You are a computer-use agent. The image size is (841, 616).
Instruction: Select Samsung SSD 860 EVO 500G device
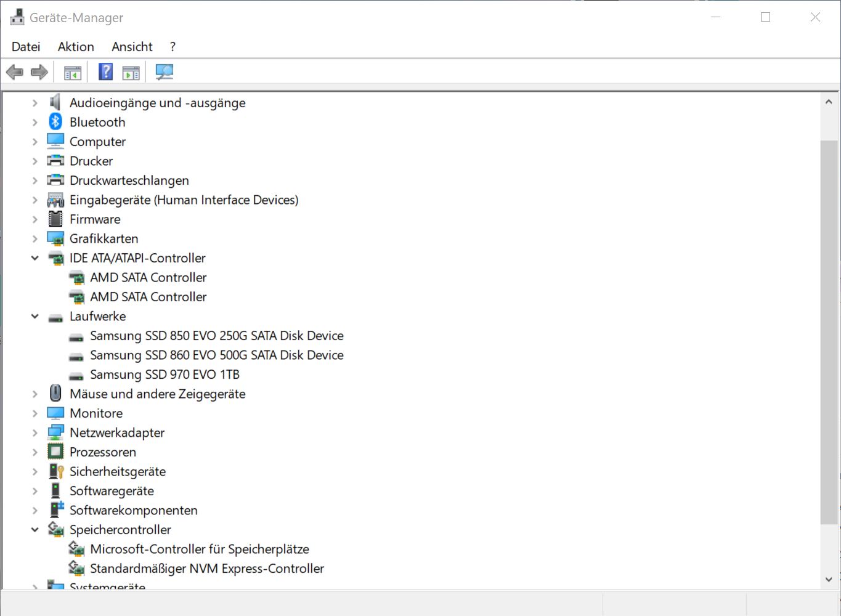click(x=217, y=355)
